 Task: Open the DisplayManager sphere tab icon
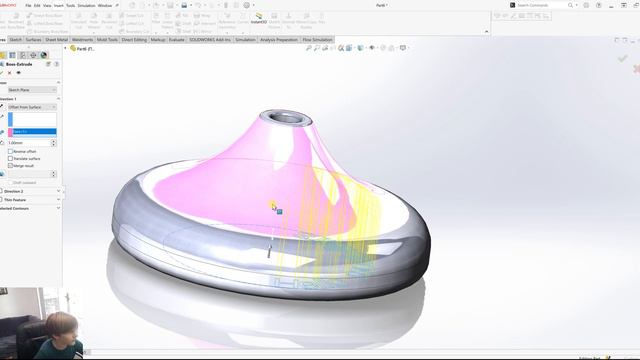(x=43, y=55)
